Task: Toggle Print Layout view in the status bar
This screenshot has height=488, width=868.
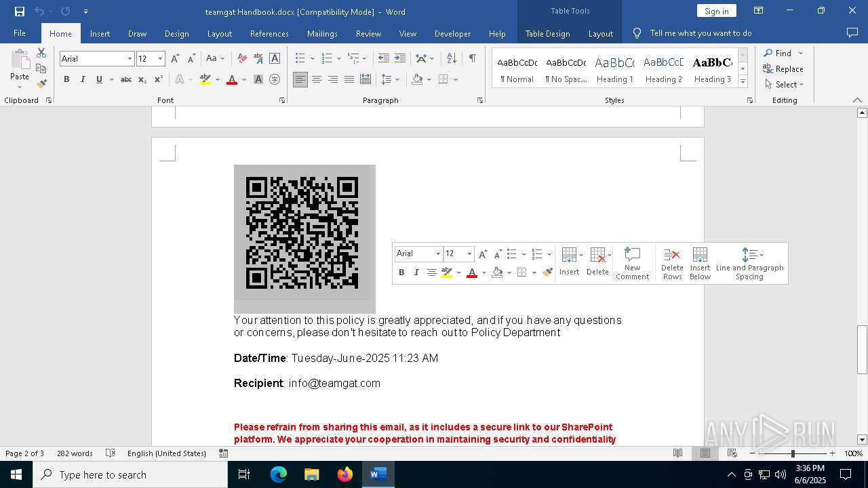Action: pyautogui.click(x=705, y=453)
